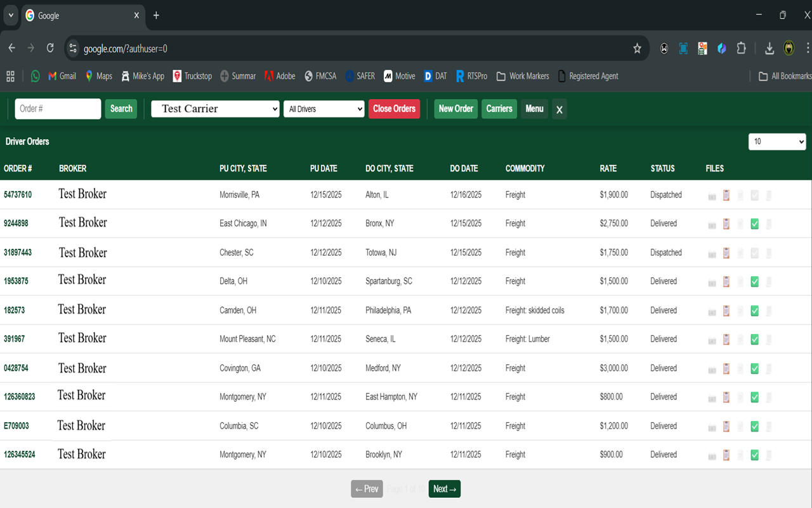
Task: Click the Order # search field
Action: click(x=58, y=109)
